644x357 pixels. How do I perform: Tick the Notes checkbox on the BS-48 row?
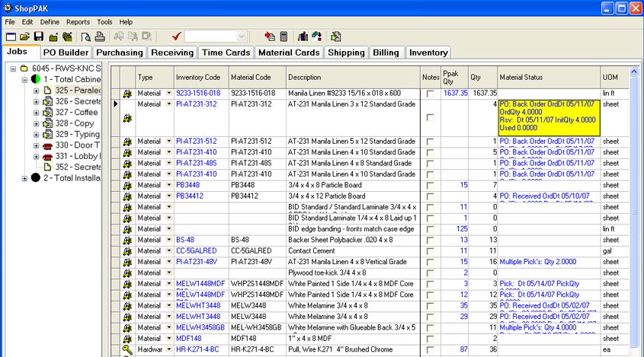(x=430, y=240)
